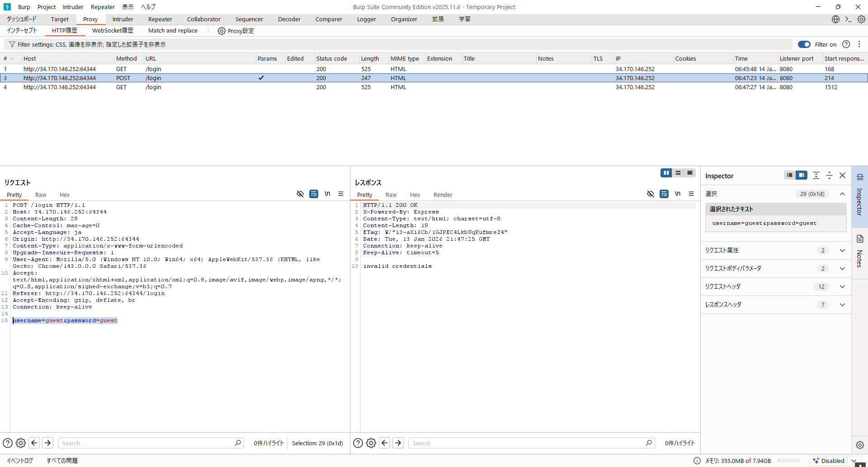Image resolution: width=868 pixels, height=467 pixels.
Task: Select combined tabbed request/response layout
Action: (690, 173)
